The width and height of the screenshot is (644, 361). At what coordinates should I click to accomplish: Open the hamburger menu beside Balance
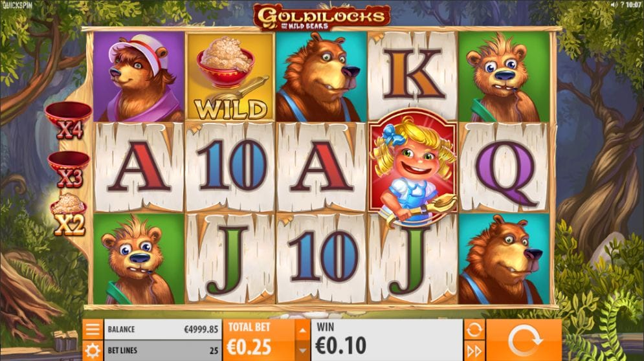pos(93,329)
